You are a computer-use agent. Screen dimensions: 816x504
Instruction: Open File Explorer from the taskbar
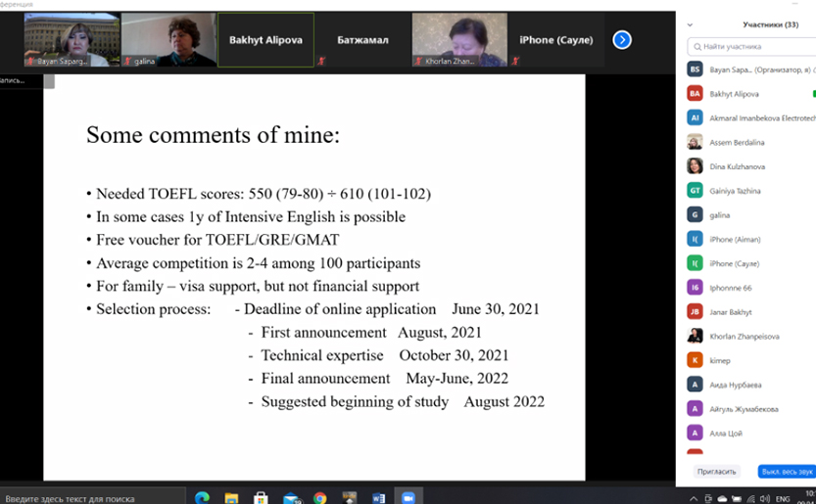point(231,497)
